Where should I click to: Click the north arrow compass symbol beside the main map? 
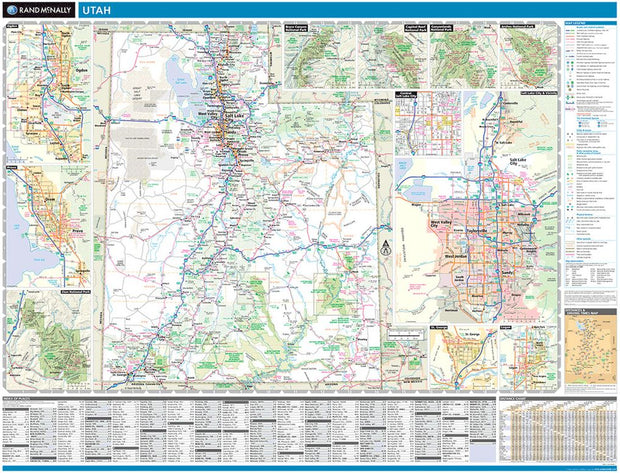tap(386, 248)
